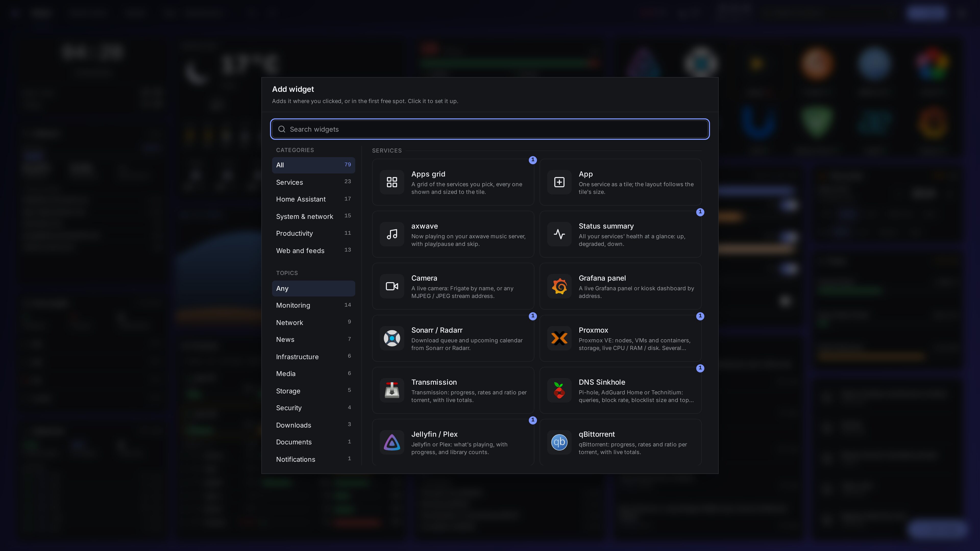Click the Grafana panel logo icon

pyautogui.click(x=559, y=286)
